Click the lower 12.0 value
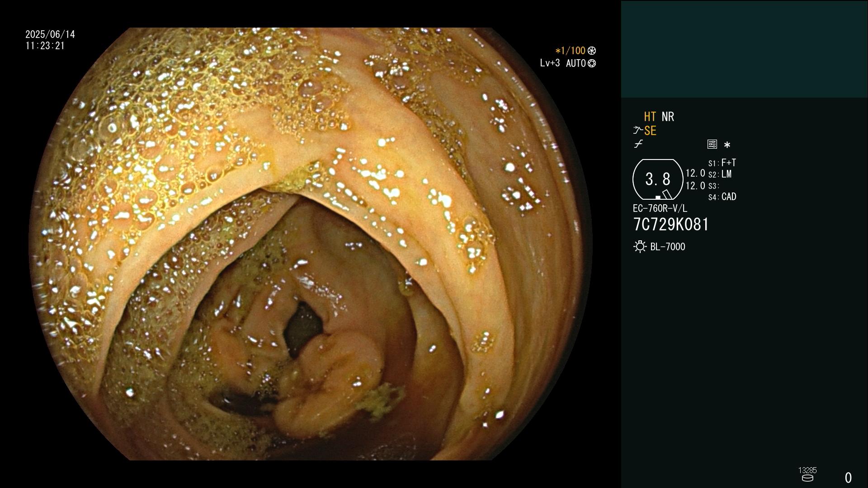 tap(695, 186)
